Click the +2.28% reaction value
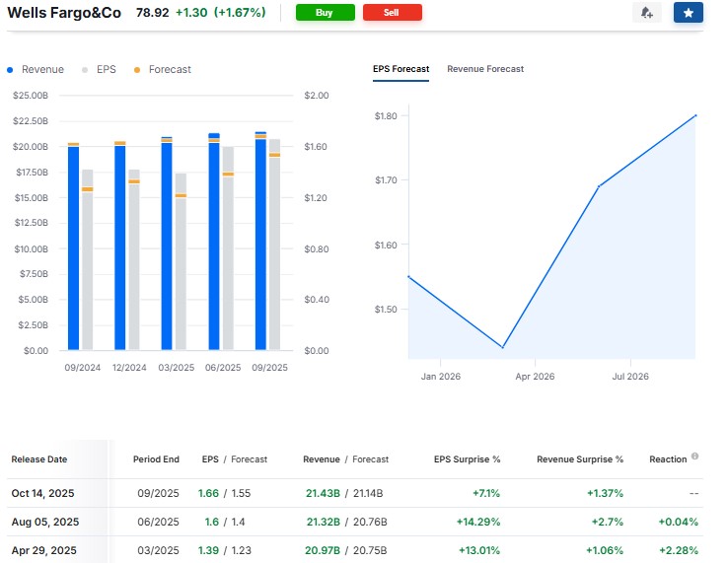Viewport: 728px width, 563px height. 679,550
